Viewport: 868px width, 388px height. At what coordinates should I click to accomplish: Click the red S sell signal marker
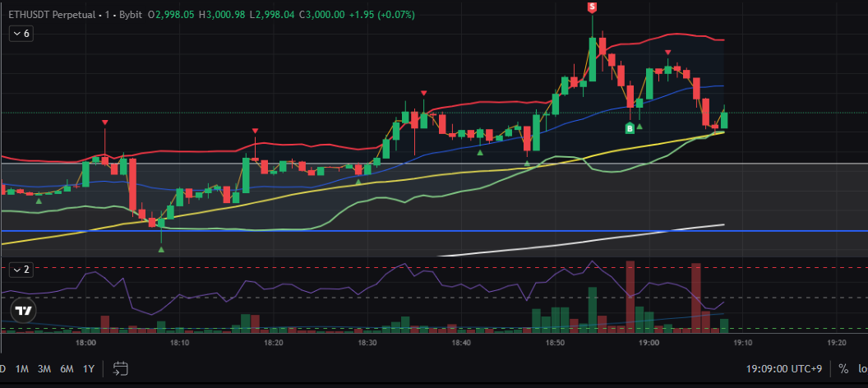click(592, 7)
